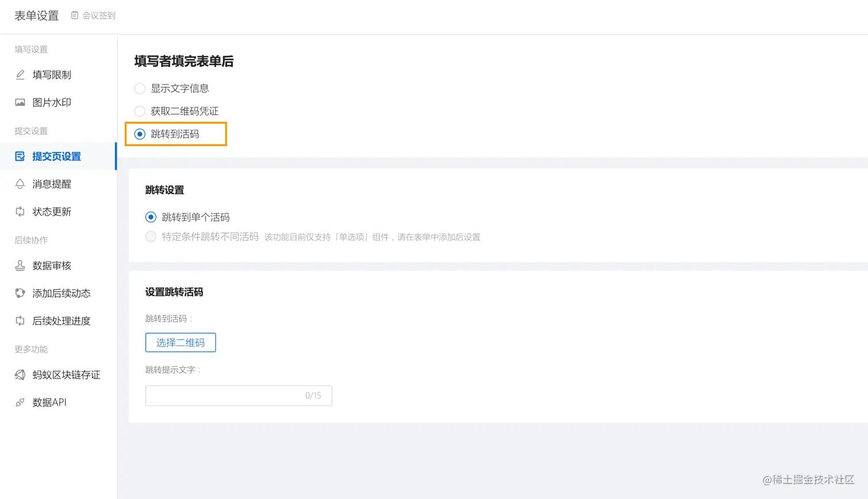Select the 显示文字信息 radio option

point(139,88)
